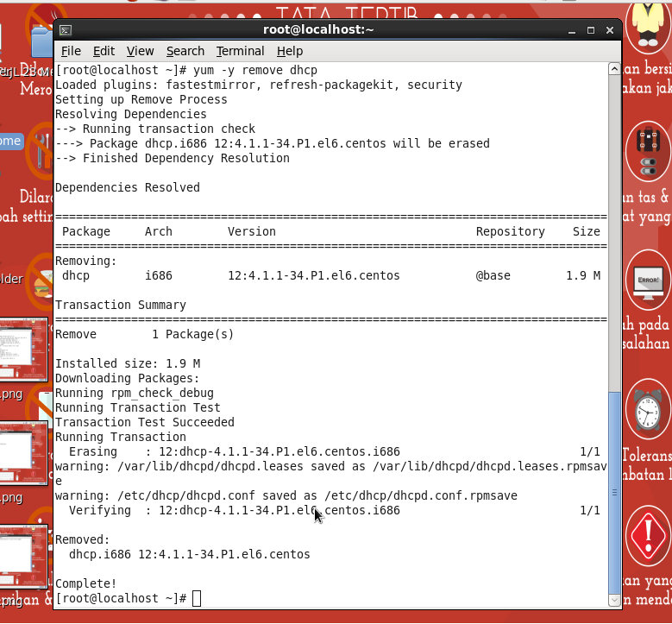Click the terminal prompt cursor
672x624 pixels.
tap(197, 599)
